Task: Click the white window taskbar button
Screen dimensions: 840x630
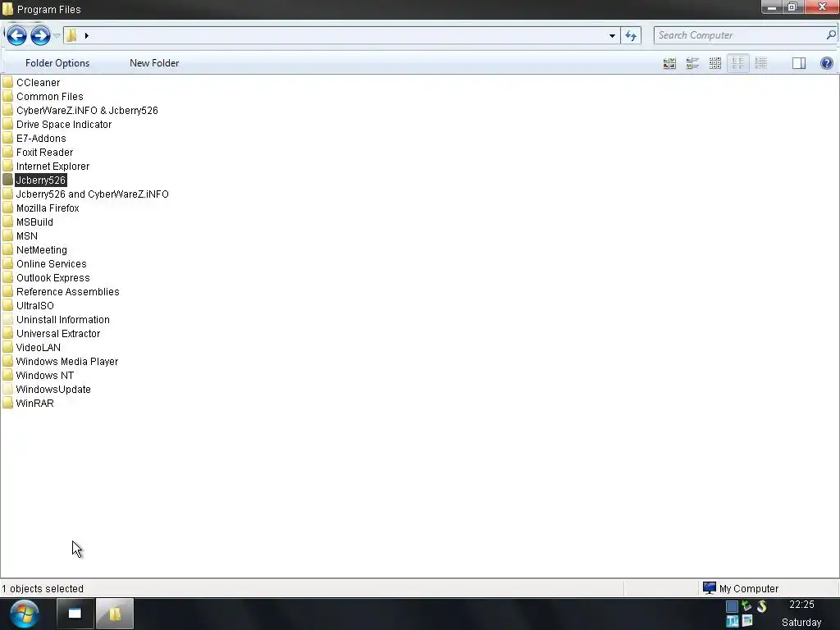Action: (75, 614)
